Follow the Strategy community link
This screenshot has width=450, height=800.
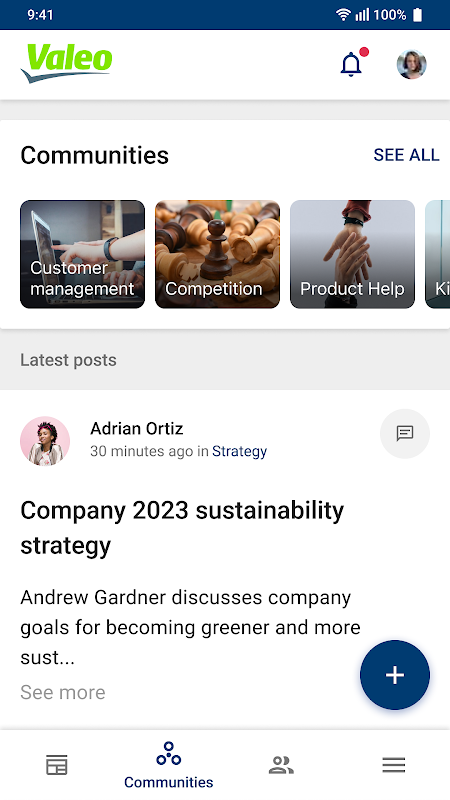[239, 452]
